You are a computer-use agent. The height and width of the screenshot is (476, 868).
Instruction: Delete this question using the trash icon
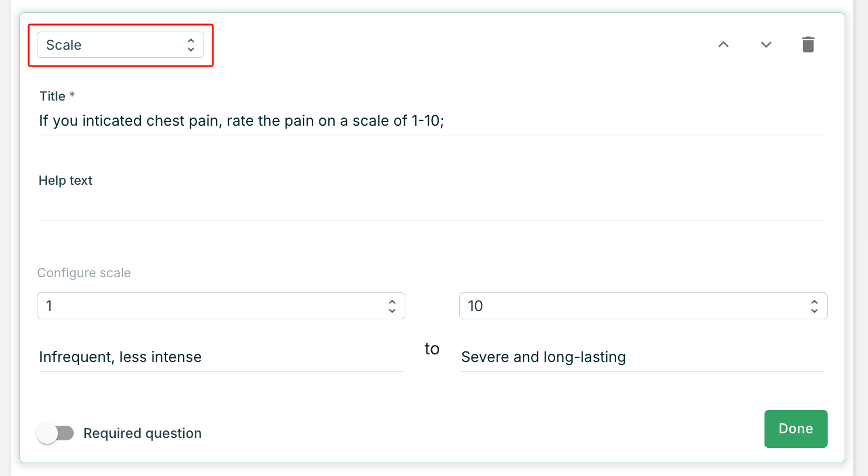coord(808,44)
